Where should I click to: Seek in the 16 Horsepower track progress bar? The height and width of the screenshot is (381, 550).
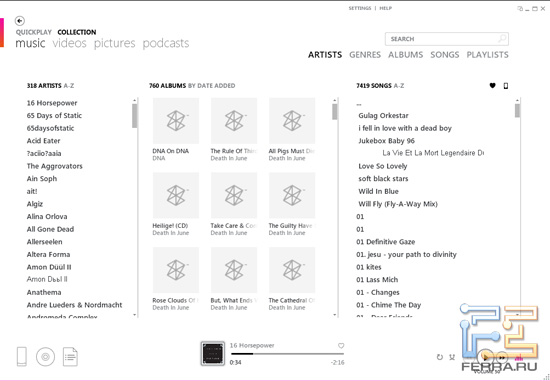point(287,354)
